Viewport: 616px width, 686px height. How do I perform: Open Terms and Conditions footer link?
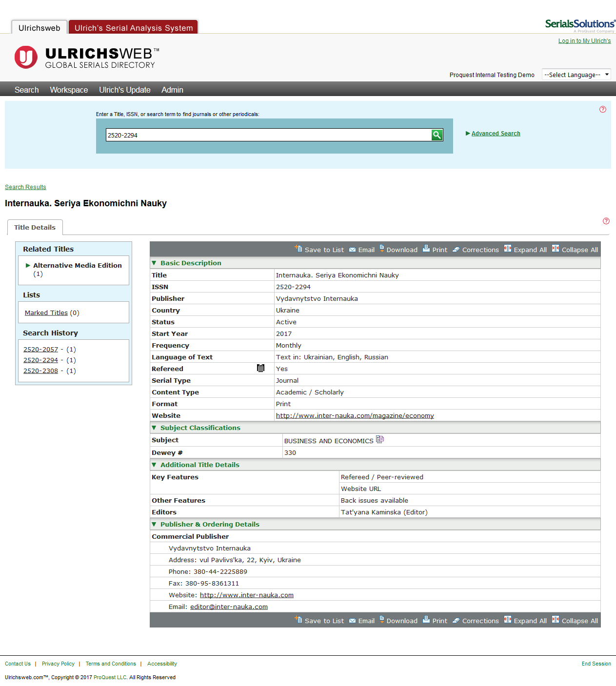(111, 664)
